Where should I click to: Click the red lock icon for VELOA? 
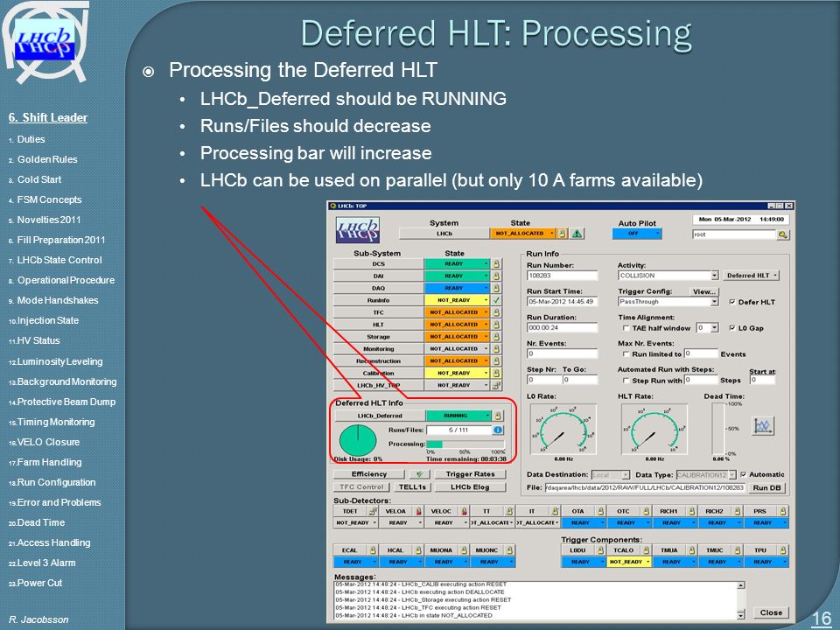[419, 512]
